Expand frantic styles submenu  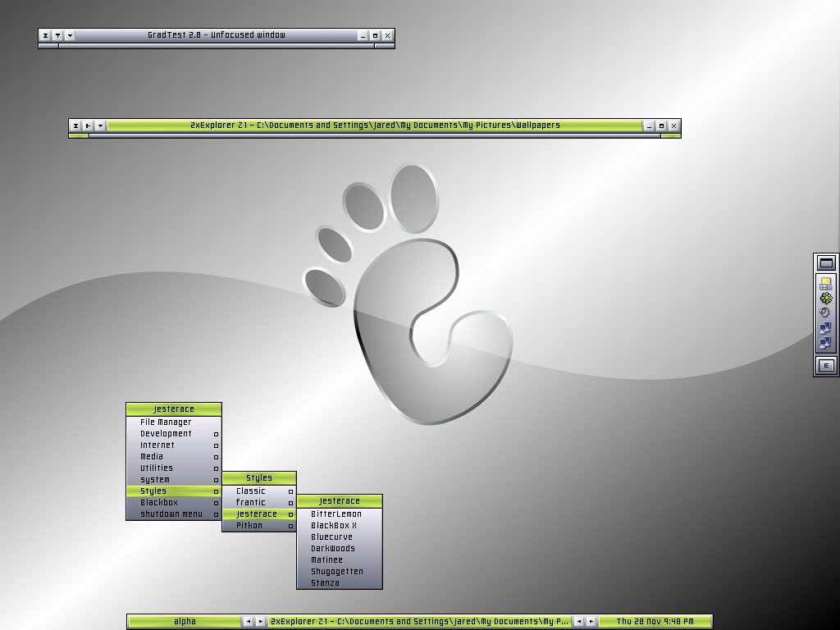[259, 503]
